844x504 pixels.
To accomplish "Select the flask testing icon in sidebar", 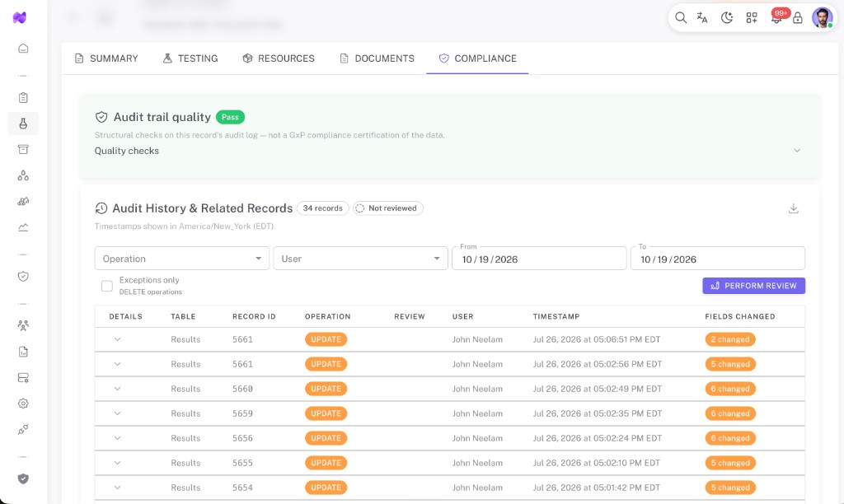I will (x=23, y=124).
